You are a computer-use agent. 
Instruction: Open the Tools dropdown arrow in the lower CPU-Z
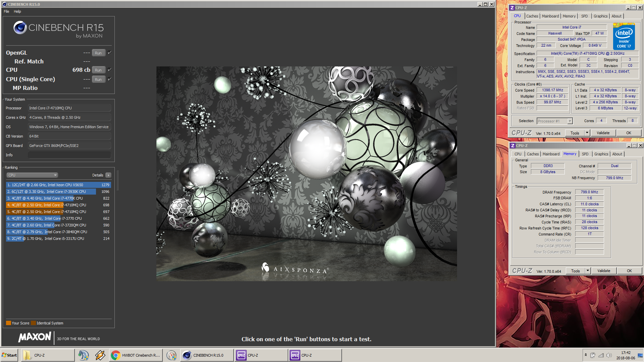588,271
